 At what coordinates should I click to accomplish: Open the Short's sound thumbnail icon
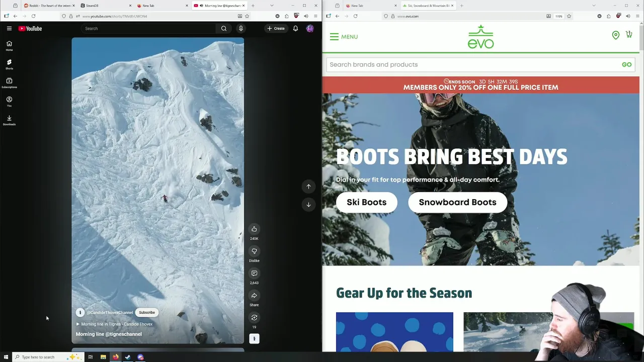tap(254, 339)
